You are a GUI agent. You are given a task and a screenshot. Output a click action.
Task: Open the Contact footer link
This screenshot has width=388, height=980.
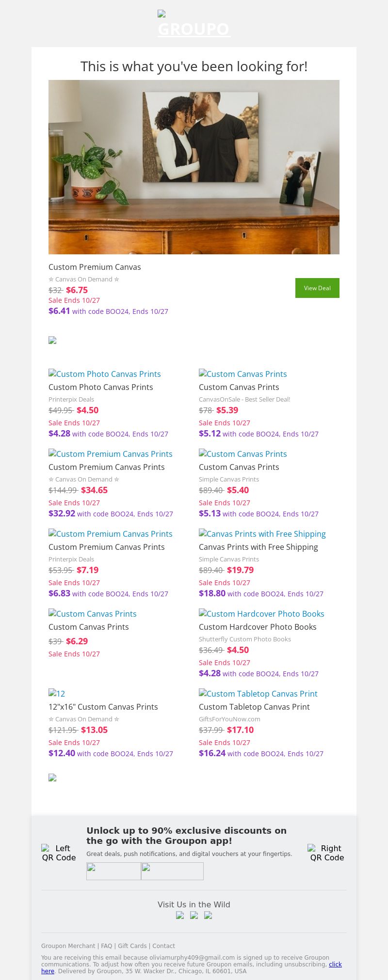pos(164,946)
